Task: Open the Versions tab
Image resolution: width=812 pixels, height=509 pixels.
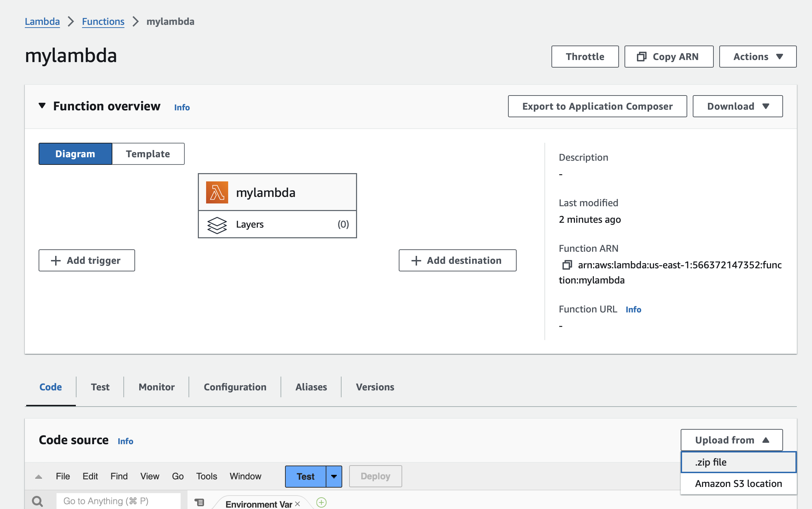Action: point(375,387)
